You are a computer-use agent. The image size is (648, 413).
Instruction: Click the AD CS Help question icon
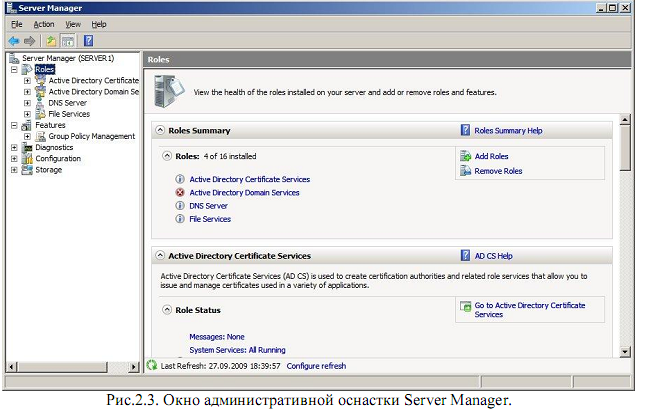465,255
